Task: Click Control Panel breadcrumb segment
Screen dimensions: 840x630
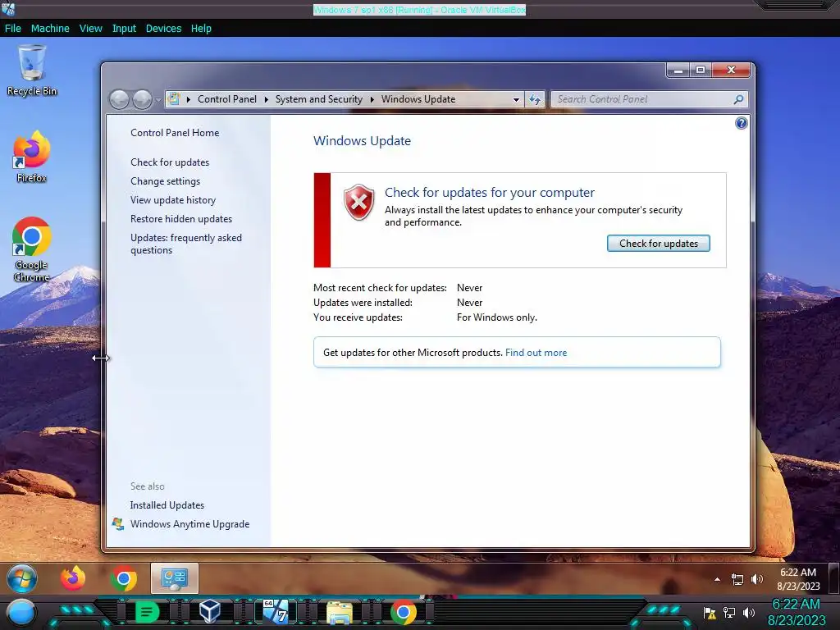Action: click(227, 99)
